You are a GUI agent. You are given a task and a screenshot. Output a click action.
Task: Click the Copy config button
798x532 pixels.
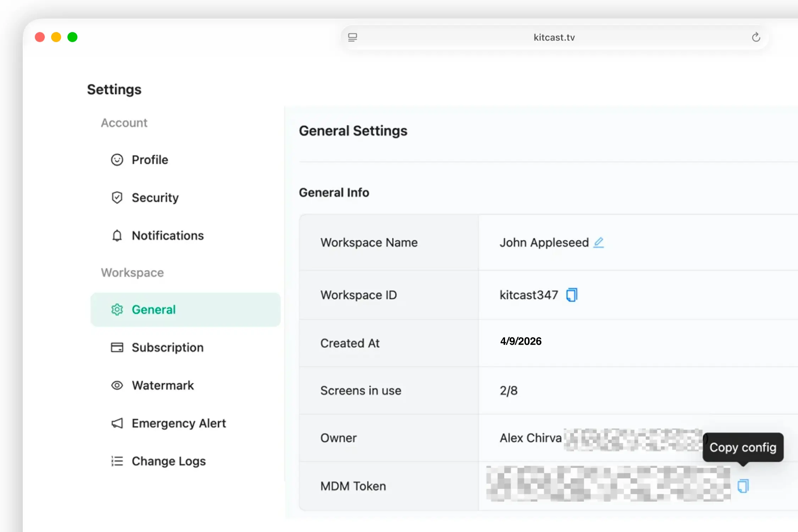[743, 447]
